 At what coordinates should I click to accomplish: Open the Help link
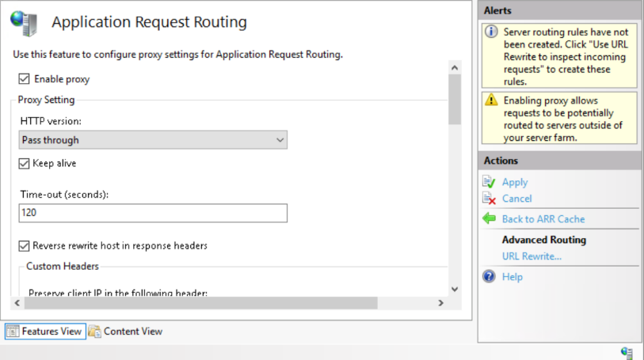tap(513, 277)
